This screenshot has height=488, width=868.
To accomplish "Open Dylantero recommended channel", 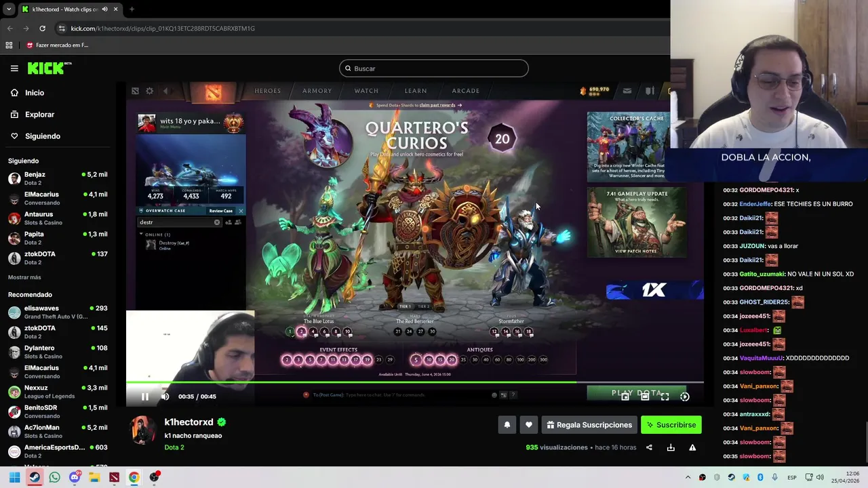I will tap(58, 352).
